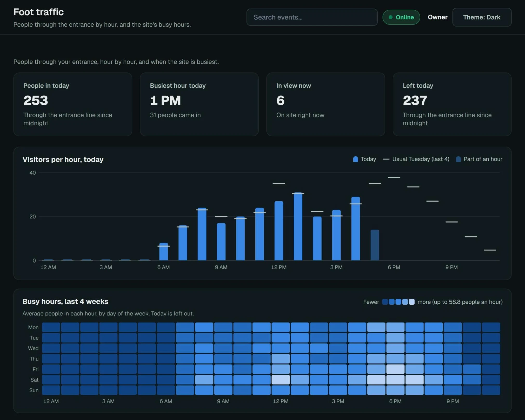Click the 253 people count value
This screenshot has height=420, width=525.
[x=36, y=100]
